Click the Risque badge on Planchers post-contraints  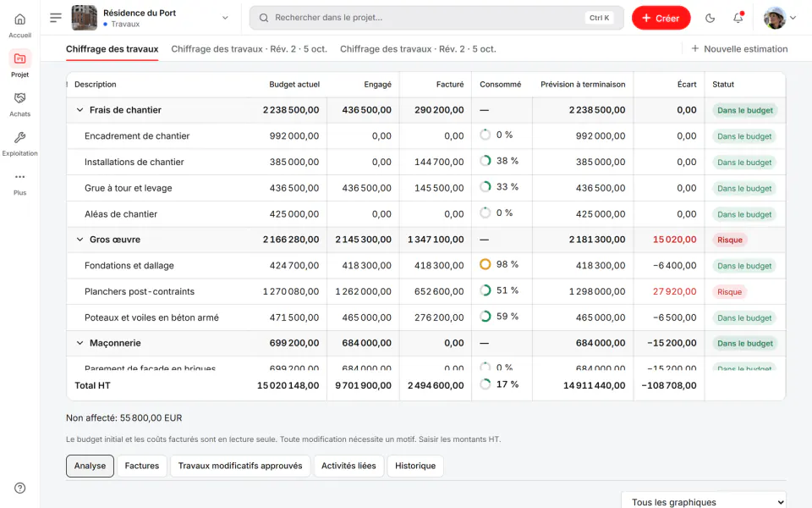coord(730,292)
